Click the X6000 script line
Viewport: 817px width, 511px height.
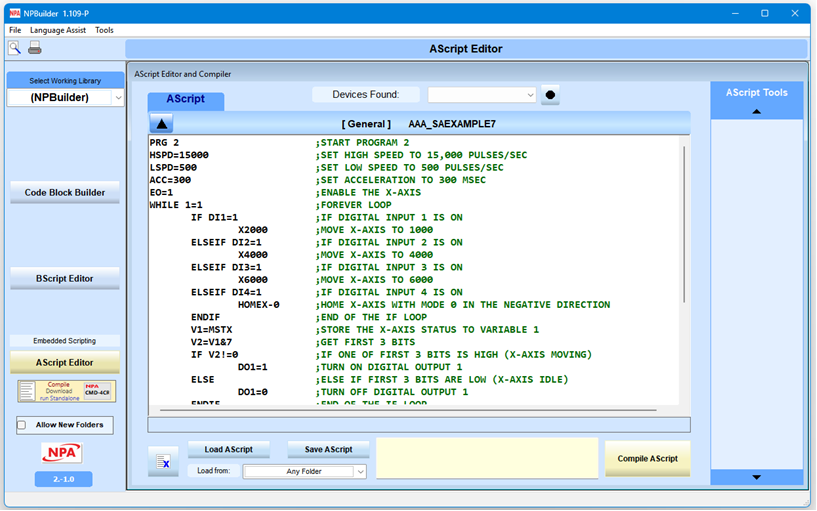pyautogui.click(x=253, y=280)
